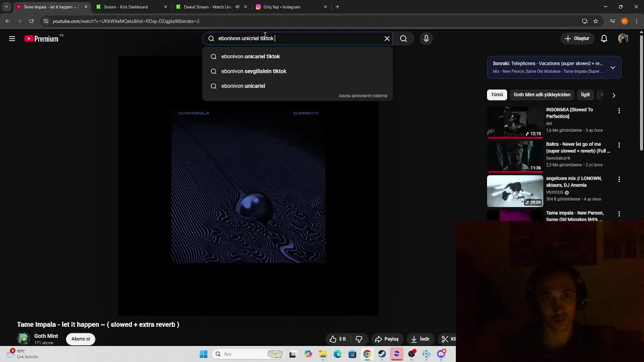Viewport: 644px width, 362px height.
Task: Mute the Elwind Stream tab audio
Action: coord(237,7)
